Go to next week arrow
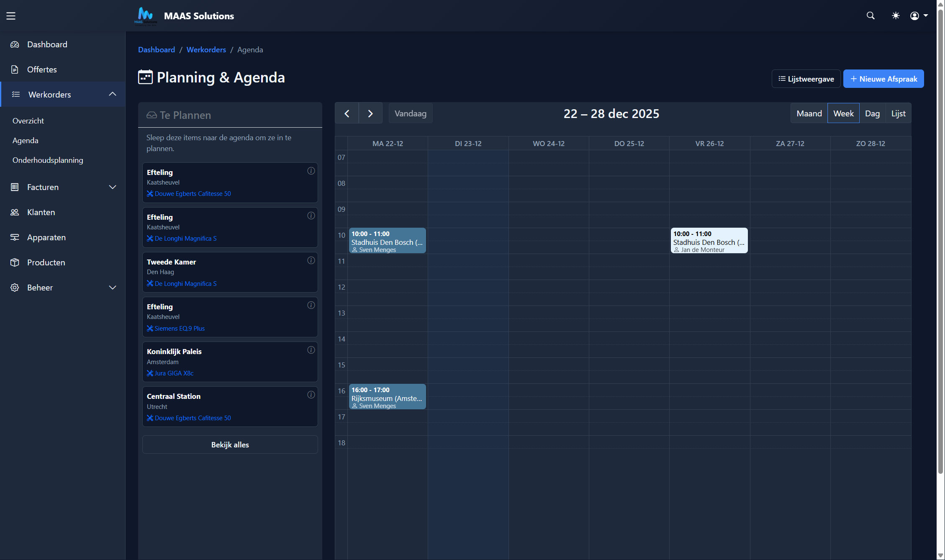Screen dimensions: 945x560 (x=370, y=113)
